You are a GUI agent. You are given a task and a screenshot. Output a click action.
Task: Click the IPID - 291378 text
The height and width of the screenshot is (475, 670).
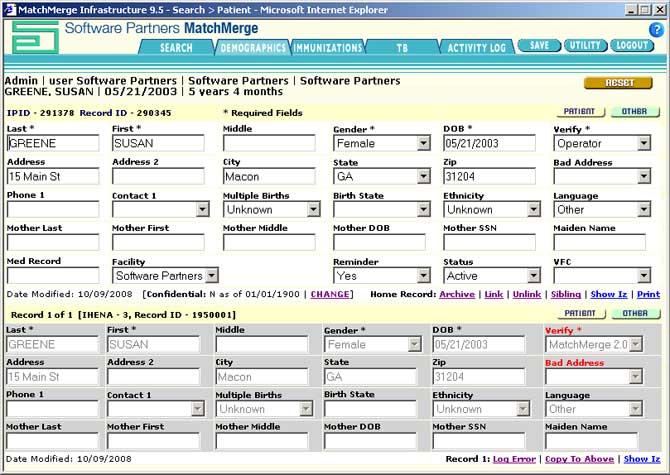40,113
